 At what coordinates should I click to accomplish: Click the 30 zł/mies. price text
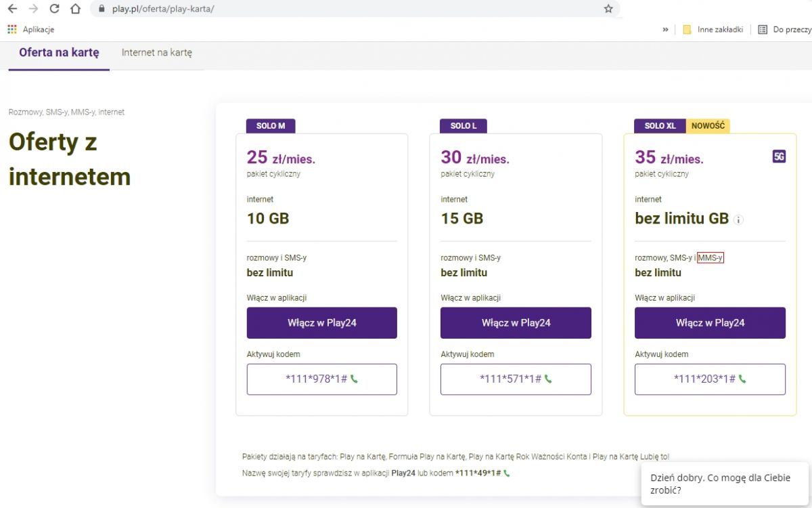tap(475, 158)
